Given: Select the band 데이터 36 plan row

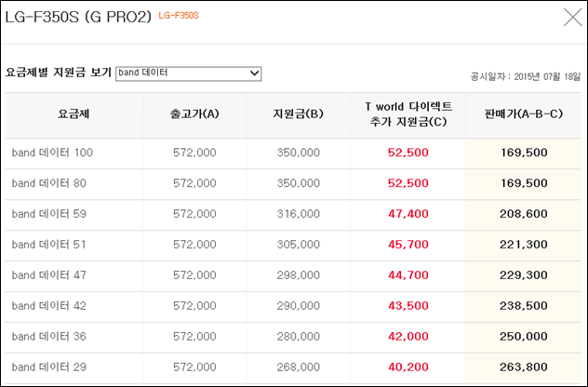Looking at the screenshot, I should (293, 337).
